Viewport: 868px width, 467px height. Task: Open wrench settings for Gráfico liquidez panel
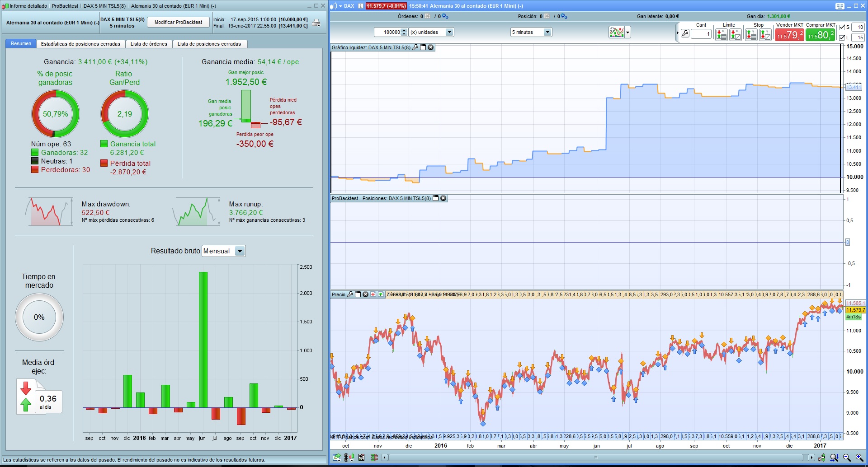click(x=415, y=47)
